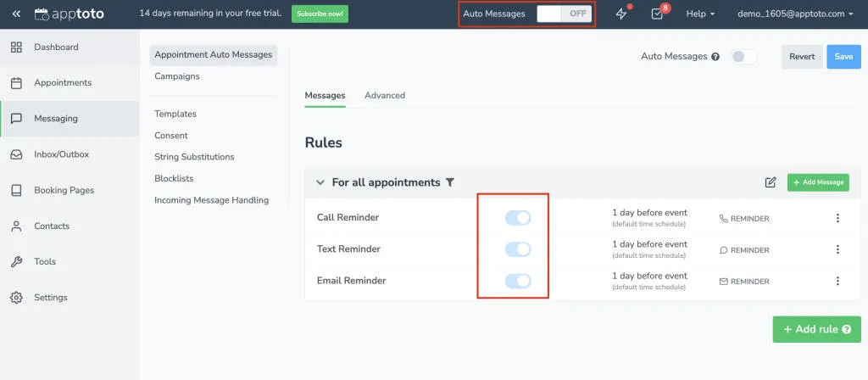Click the Inbox/Outbox tray icon
This screenshot has height=380, width=868.
17,154
